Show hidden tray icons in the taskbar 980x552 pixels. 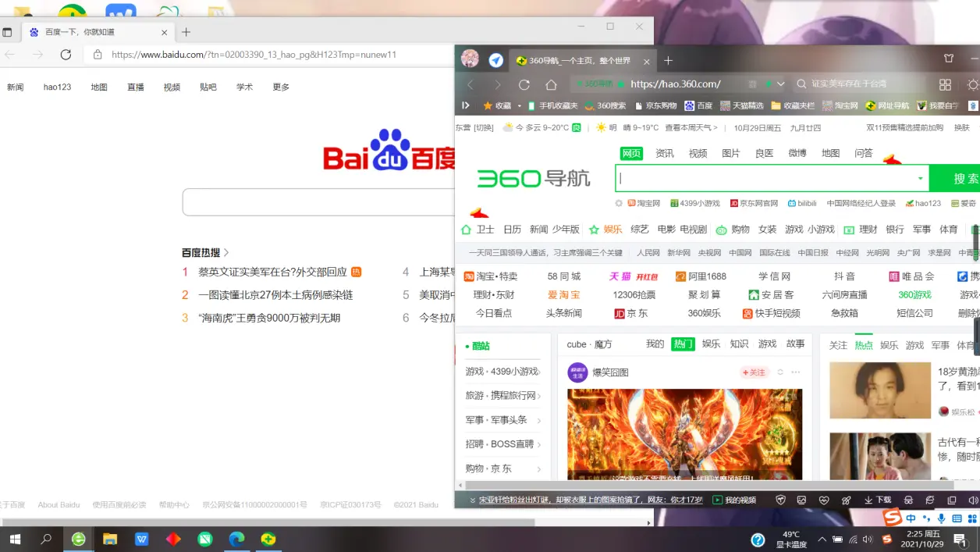pos(822,539)
